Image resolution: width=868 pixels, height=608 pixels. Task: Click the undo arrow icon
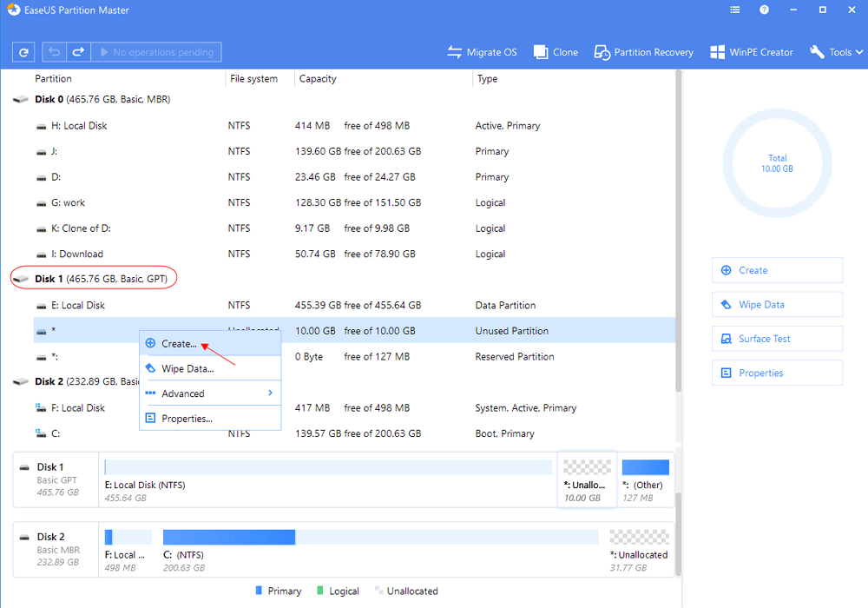tap(54, 52)
